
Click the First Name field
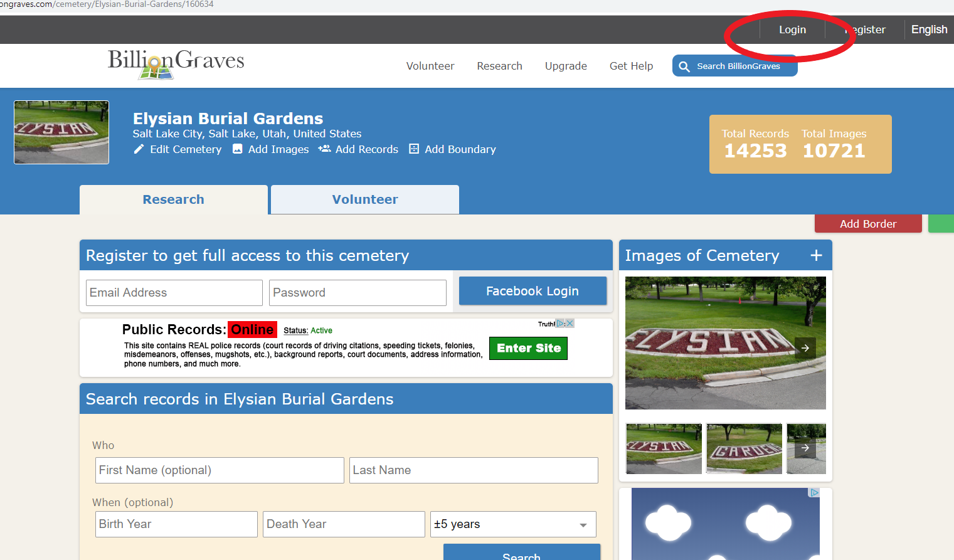coord(220,470)
